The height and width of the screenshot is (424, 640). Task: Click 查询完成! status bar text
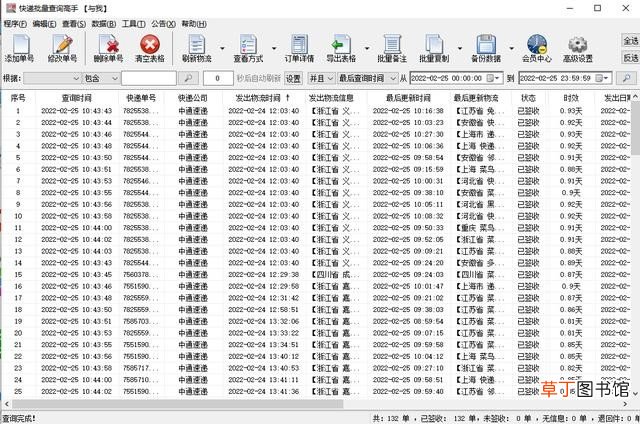point(19,418)
